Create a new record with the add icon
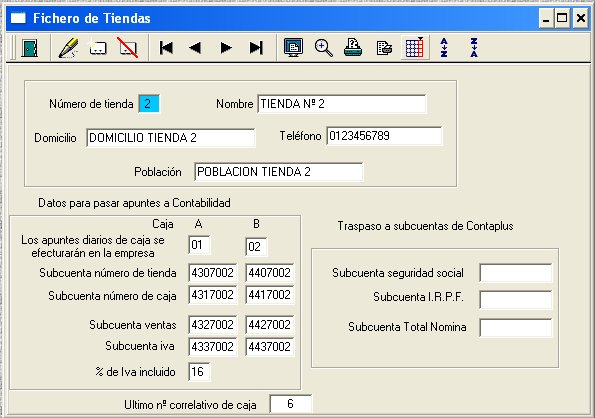This screenshot has height=418, width=595. [98, 48]
